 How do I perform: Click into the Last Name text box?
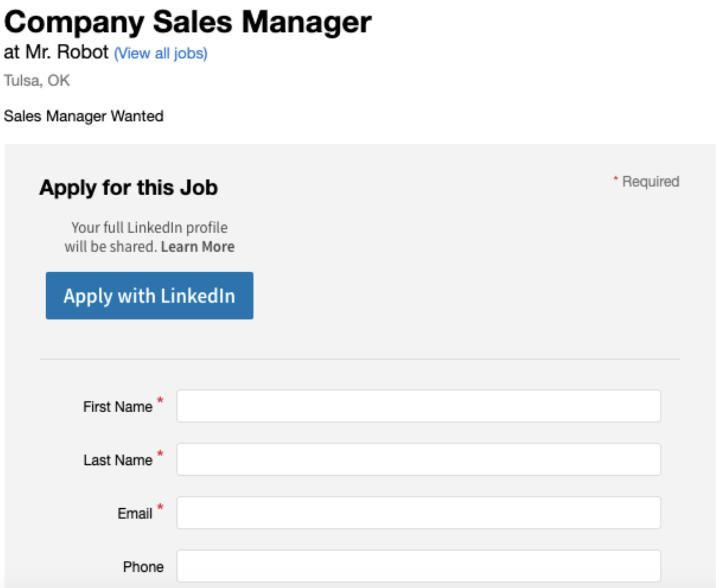[418, 459]
